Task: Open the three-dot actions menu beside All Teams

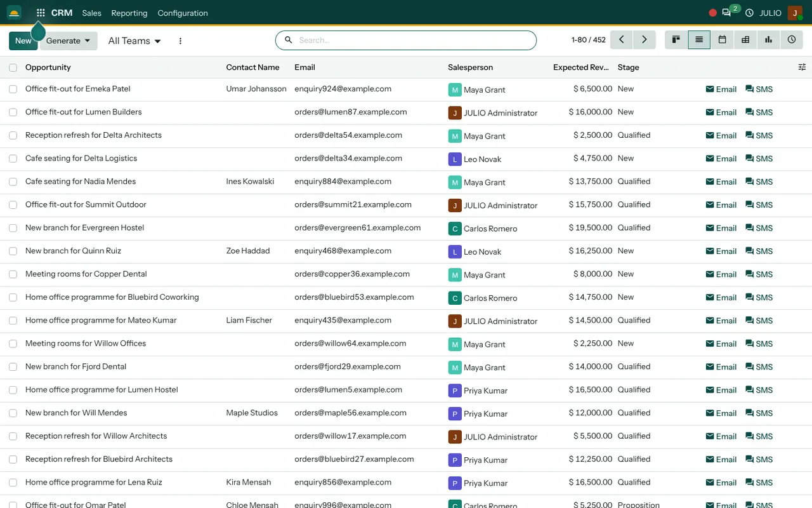Action: (x=180, y=41)
